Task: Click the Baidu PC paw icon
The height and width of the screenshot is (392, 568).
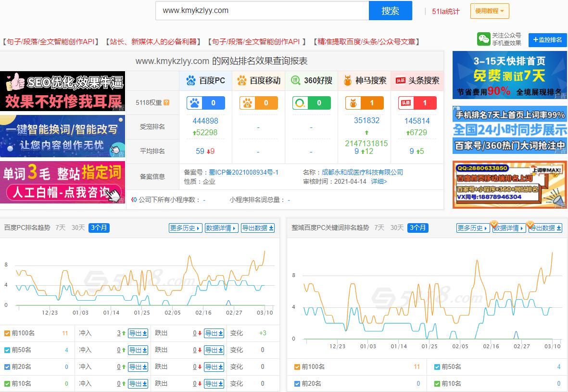Action: [x=191, y=80]
